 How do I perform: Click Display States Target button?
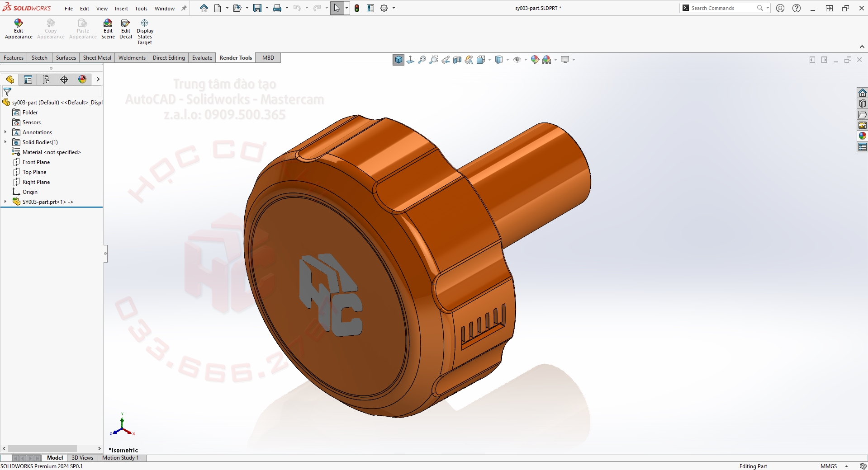(x=145, y=32)
